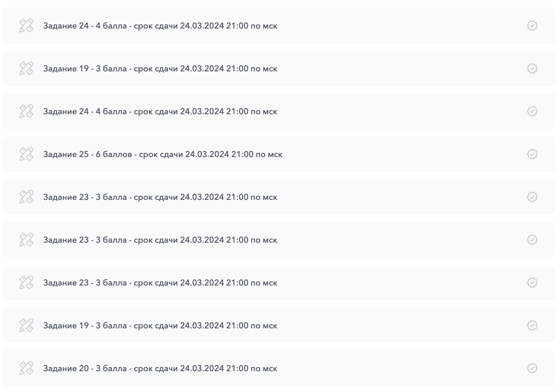Click pencil-ruler icon of Задание 20 row
The image size is (560, 392).
pos(26,368)
